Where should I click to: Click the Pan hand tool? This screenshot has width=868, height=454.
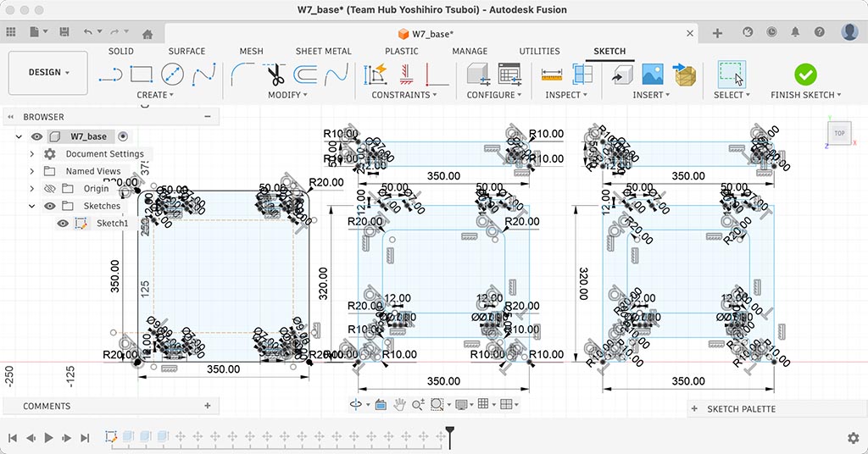399,405
